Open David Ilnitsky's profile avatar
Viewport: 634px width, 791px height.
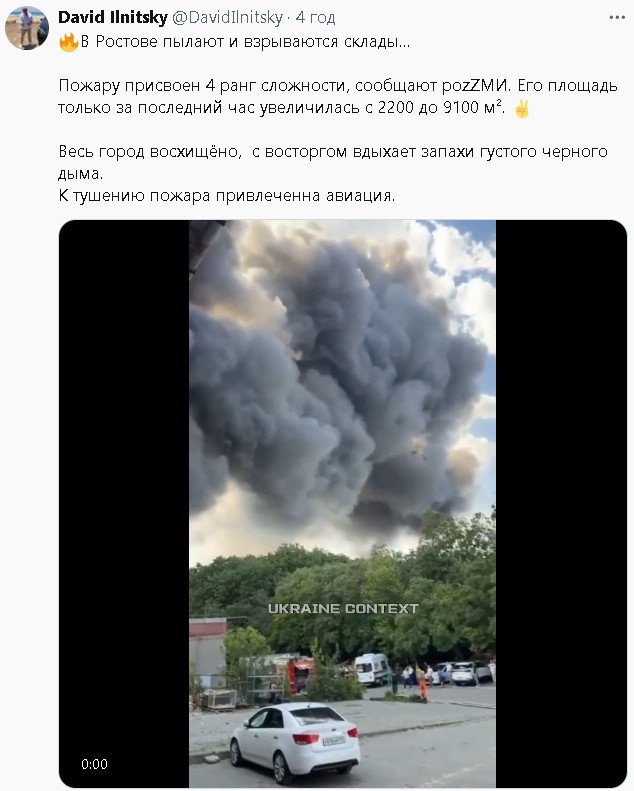point(27,28)
